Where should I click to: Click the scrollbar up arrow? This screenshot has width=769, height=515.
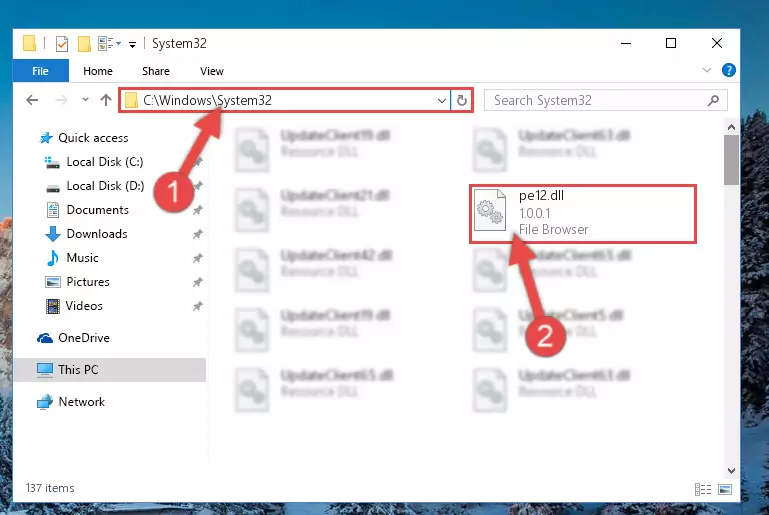[731, 128]
